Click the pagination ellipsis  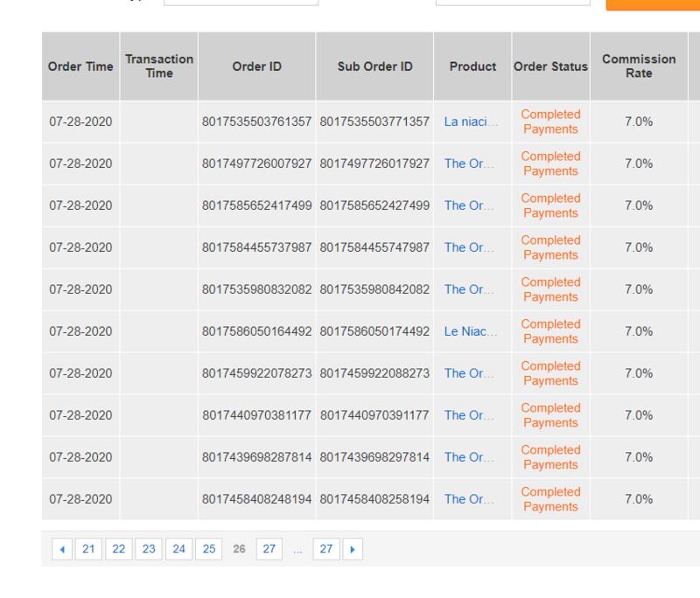pyautogui.click(x=298, y=549)
